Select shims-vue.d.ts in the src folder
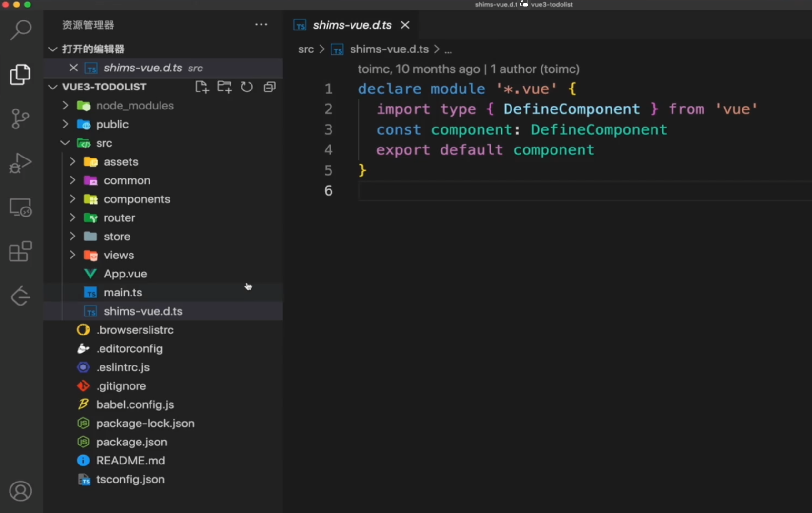Viewport: 812px width, 513px height. 163,311
